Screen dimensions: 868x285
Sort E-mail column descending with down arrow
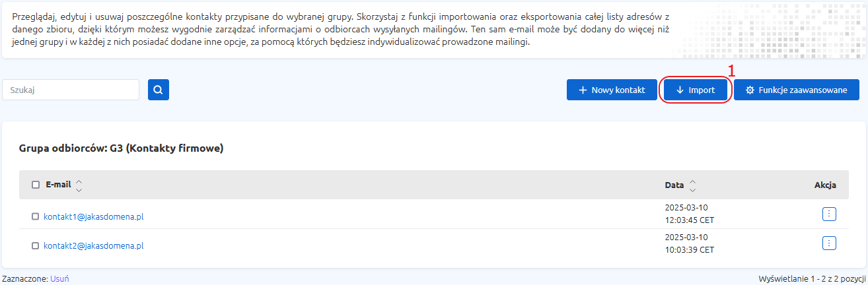click(x=79, y=189)
